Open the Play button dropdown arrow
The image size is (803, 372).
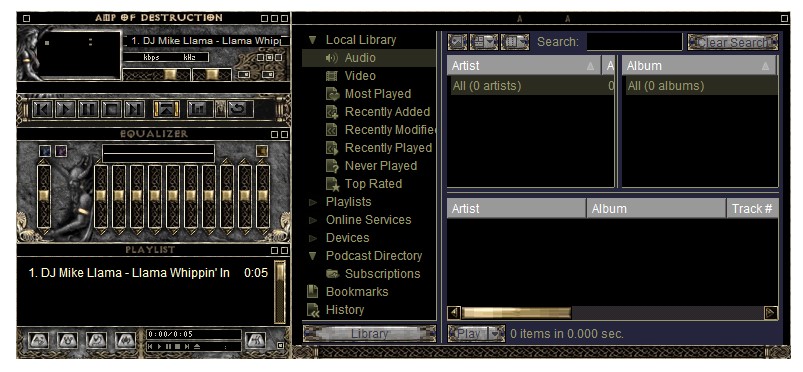click(496, 334)
